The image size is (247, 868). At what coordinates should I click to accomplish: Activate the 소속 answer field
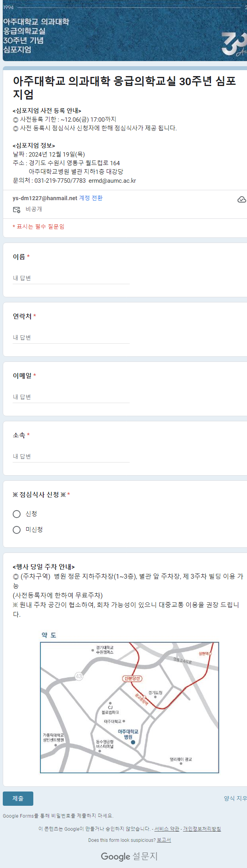(x=71, y=457)
